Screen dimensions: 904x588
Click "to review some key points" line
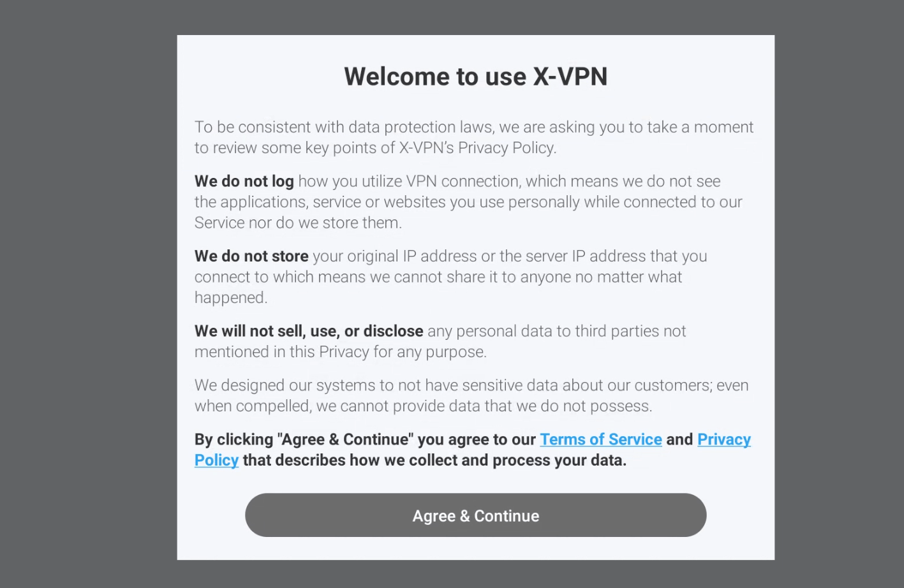coord(375,148)
